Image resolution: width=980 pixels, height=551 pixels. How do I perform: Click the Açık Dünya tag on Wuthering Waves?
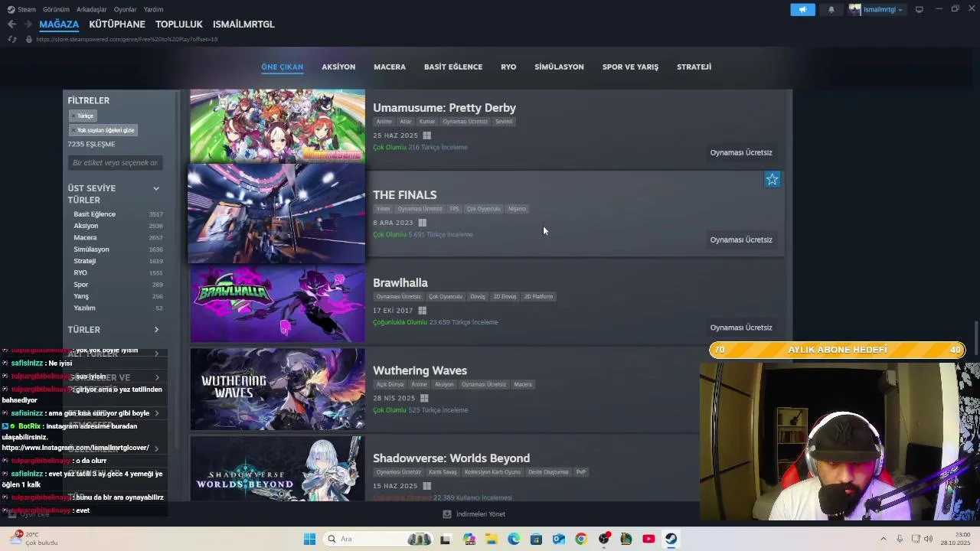pyautogui.click(x=390, y=384)
